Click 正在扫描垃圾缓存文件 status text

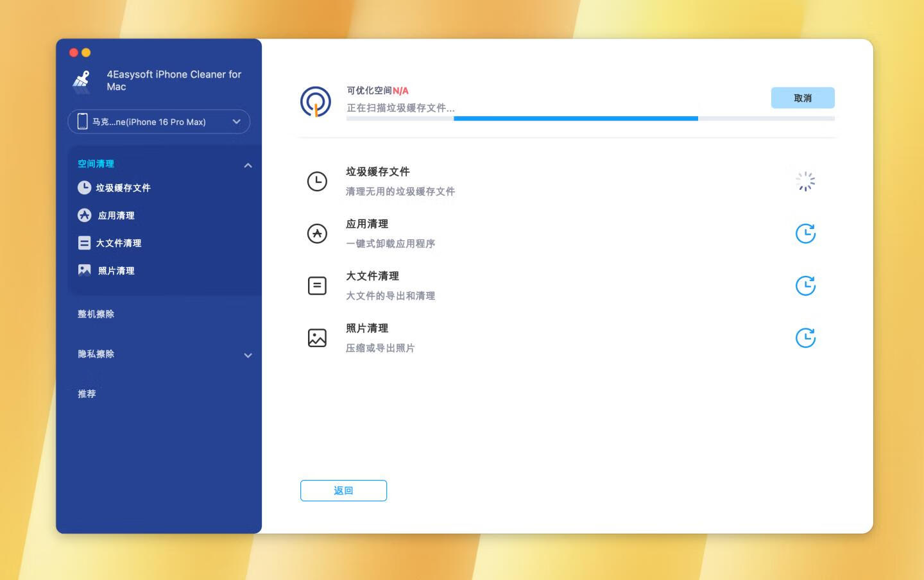(x=400, y=108)
